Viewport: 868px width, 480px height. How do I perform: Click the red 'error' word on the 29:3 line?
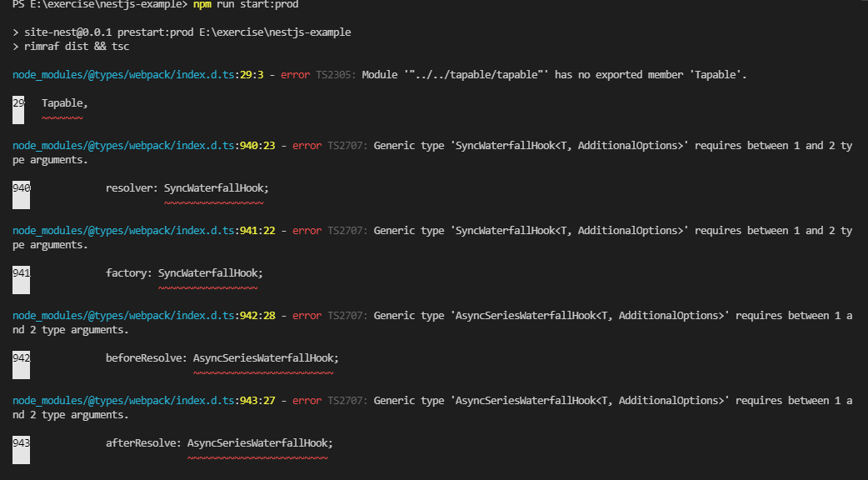296,75
